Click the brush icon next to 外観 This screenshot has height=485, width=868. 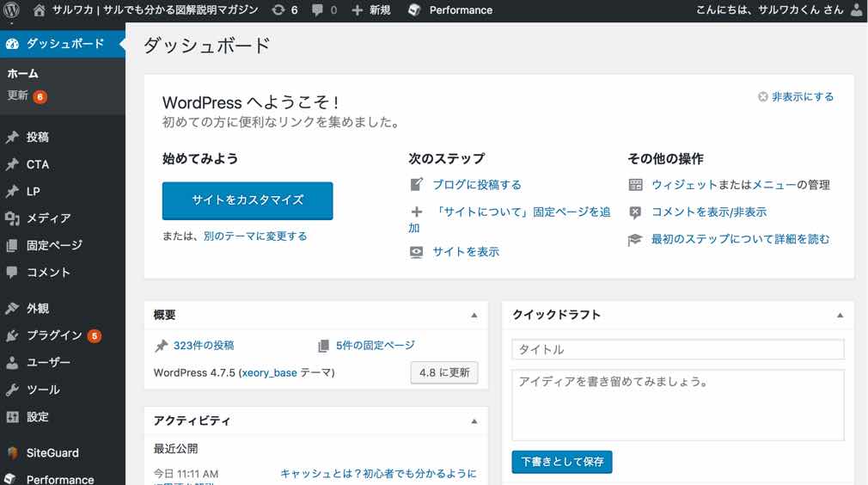coord(12,309)
